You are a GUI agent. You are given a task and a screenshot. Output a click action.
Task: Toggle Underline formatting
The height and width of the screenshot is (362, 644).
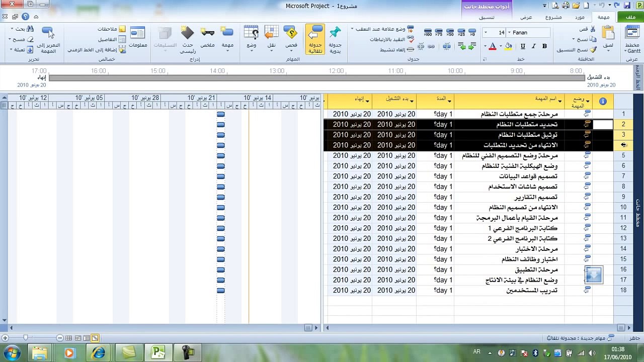(523, 46)
